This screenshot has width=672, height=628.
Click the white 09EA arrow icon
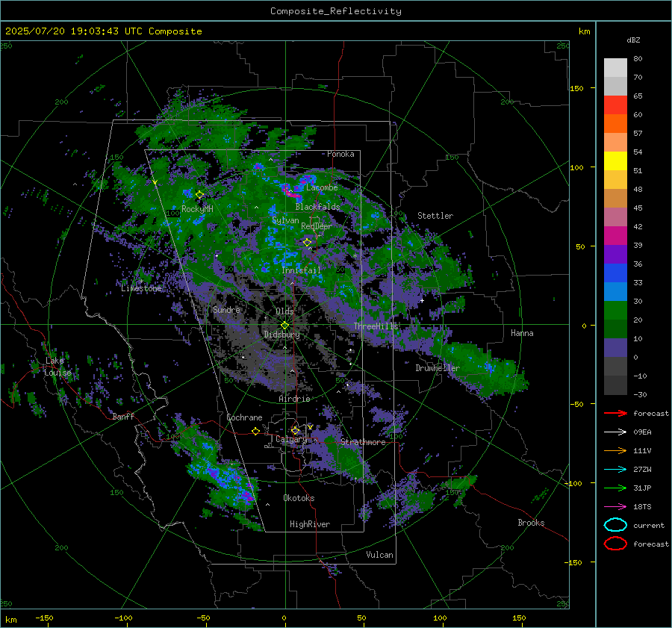(x=615, y=432)
